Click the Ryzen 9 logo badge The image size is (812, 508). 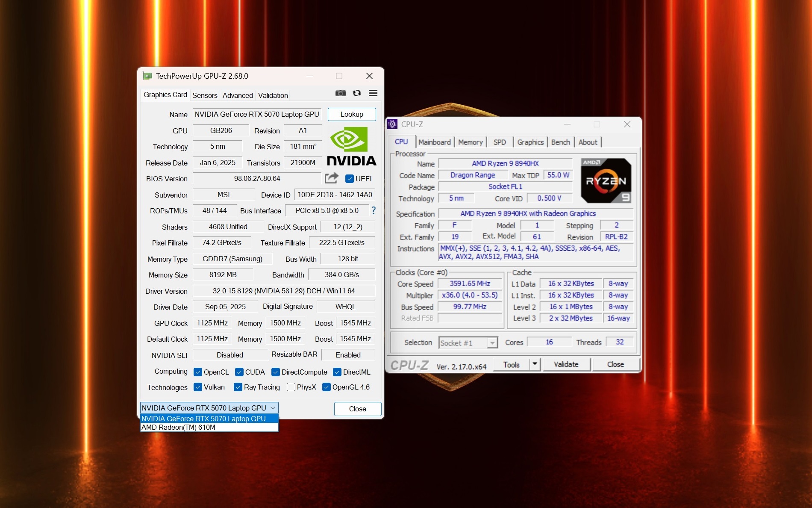[606, 180]
